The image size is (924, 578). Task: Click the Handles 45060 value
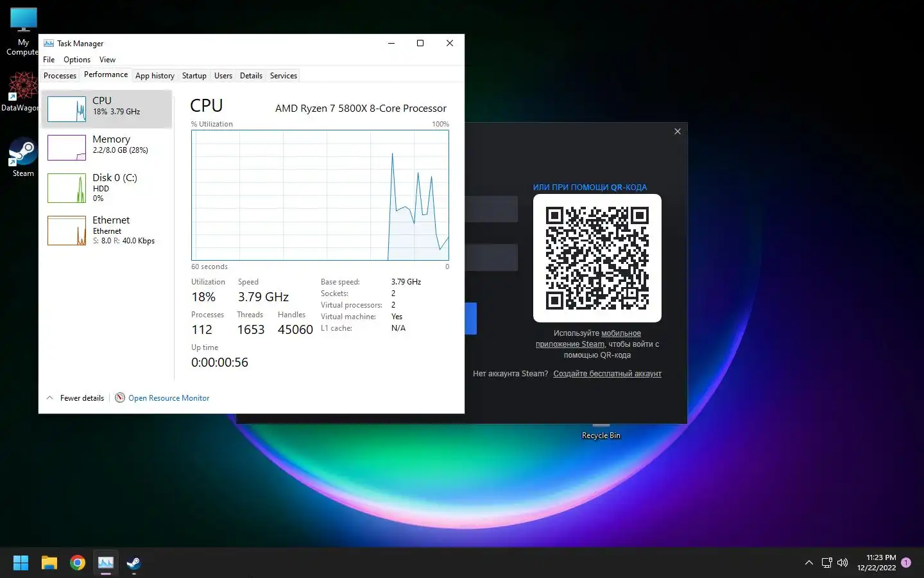[295, 329]
